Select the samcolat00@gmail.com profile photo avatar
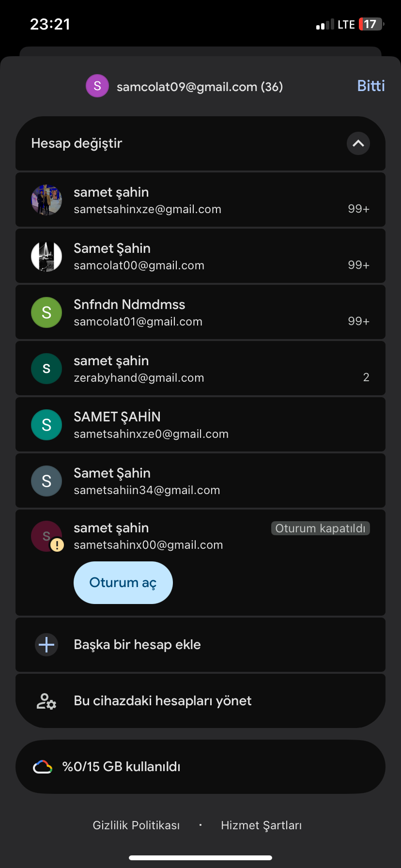 [x=46, y=256]
